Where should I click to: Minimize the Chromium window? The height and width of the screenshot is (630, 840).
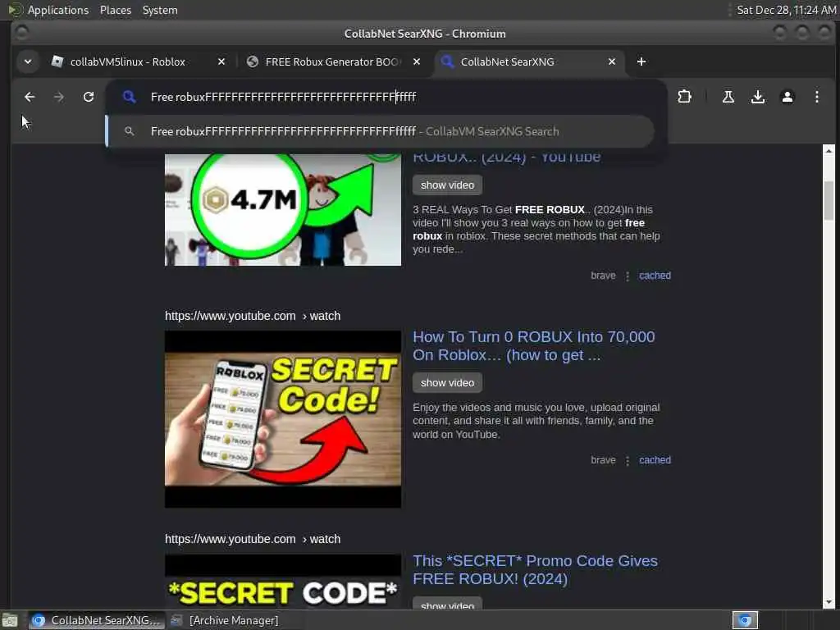tap(780, 33)
